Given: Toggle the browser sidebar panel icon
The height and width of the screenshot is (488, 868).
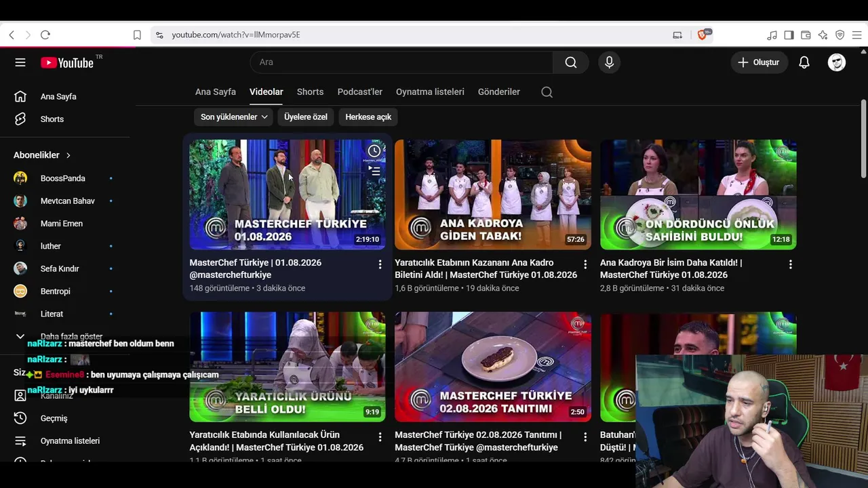Looking at the screenshot, I should point(789,35).
